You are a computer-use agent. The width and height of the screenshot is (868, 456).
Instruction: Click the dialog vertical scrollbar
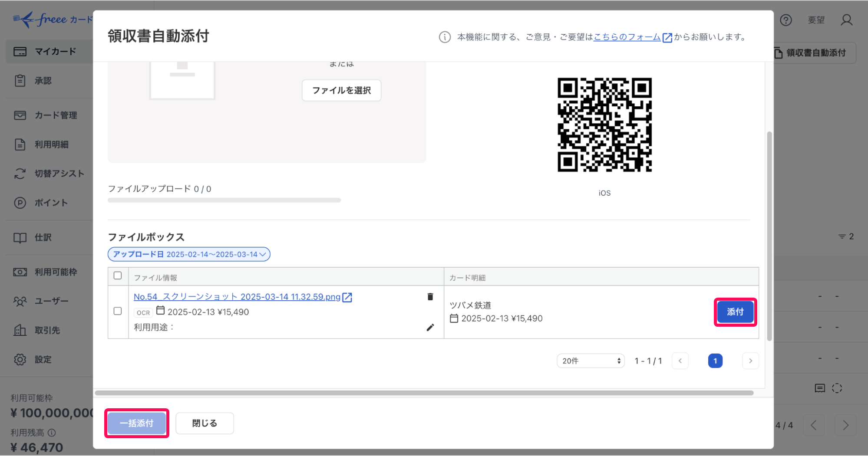click(x=769, y=236)
